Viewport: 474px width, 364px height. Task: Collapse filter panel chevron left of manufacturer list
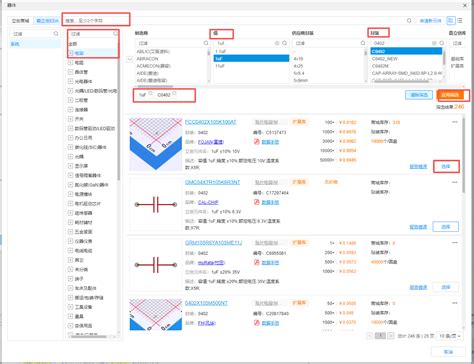(x=130, y=59)
